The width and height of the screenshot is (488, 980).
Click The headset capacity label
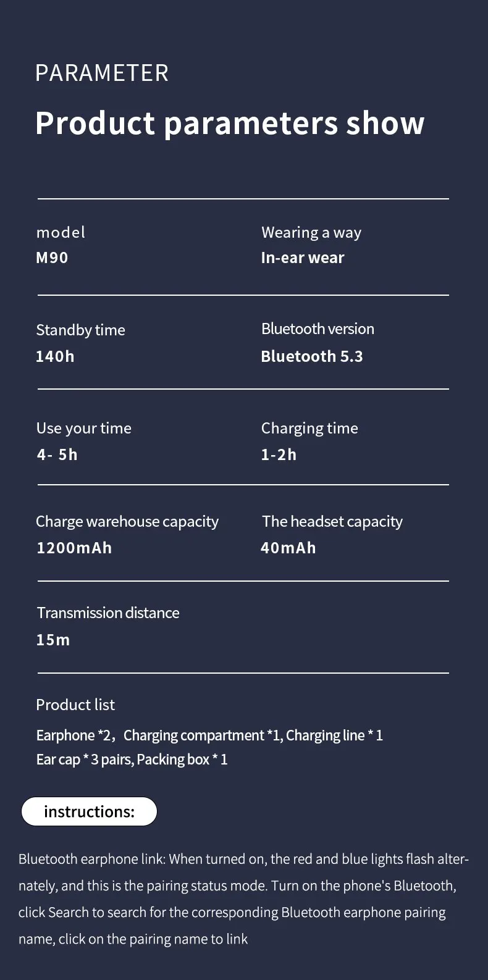pos(332,522)
